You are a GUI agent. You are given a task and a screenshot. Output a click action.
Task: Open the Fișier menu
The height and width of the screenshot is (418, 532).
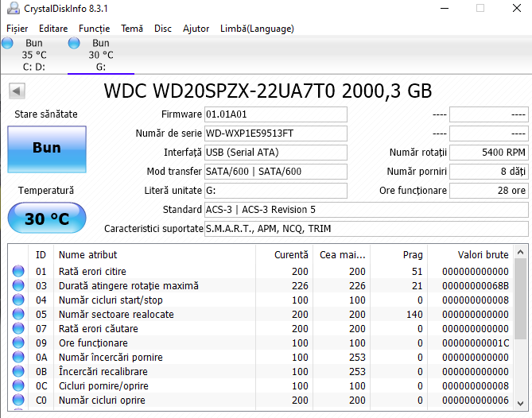point(17,29)
